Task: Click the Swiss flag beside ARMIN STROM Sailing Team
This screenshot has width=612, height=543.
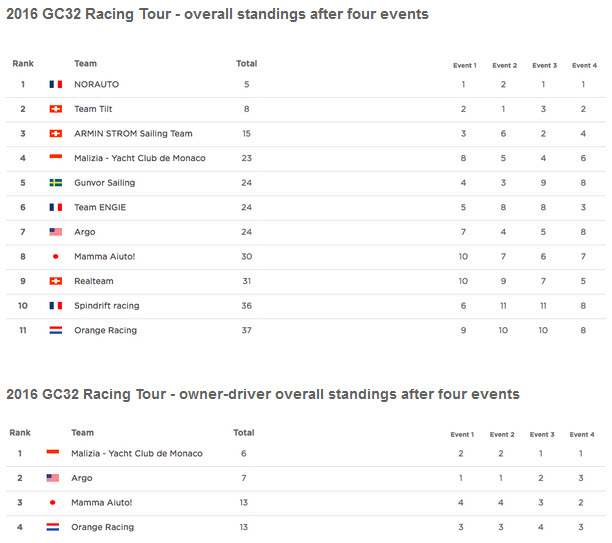Action: tap(56, 134)
